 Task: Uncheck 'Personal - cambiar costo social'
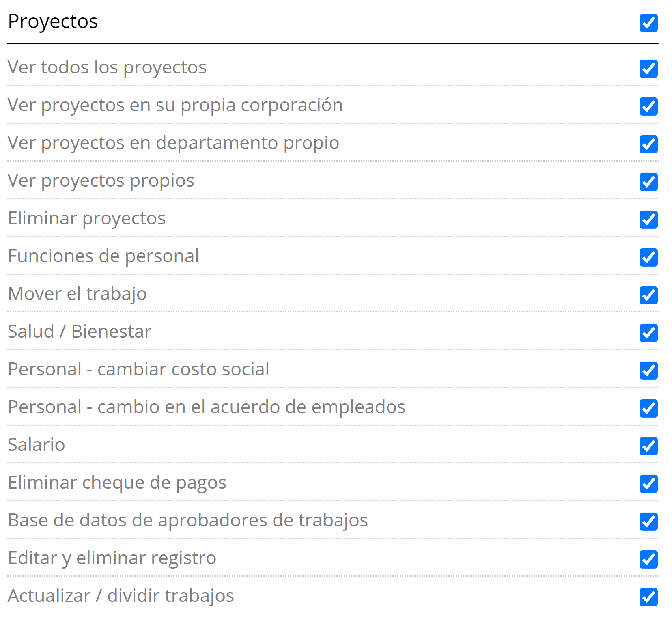click(648, 371)
